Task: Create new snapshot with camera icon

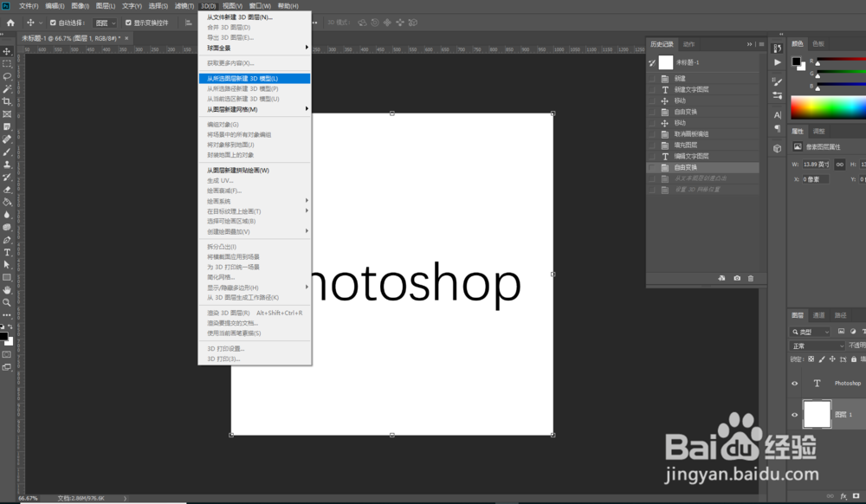Action: coord(737,278)
